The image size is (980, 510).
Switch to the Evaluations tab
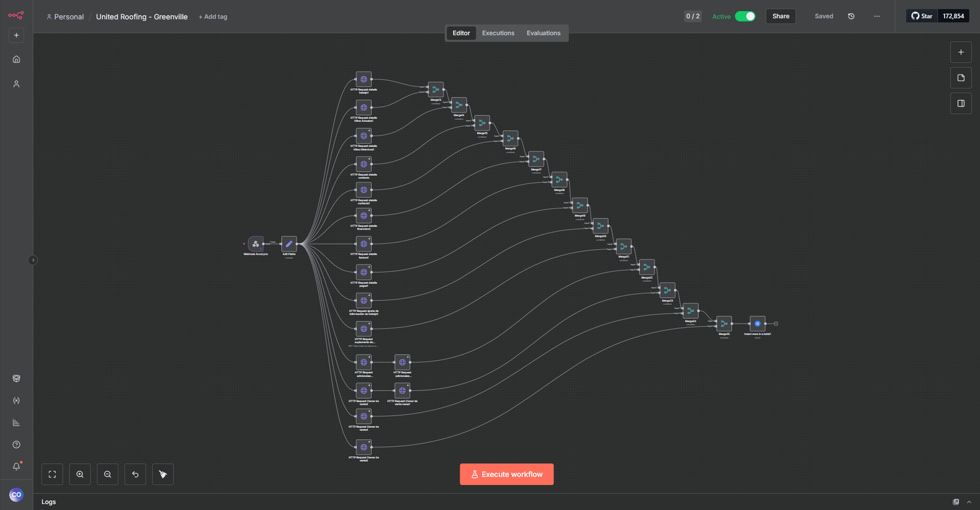(543, 33)
